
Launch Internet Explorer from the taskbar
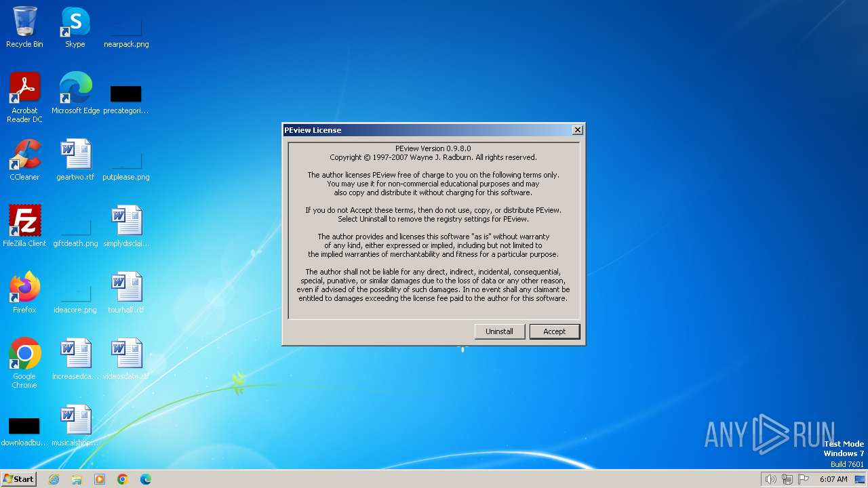(x=54, y=479)
